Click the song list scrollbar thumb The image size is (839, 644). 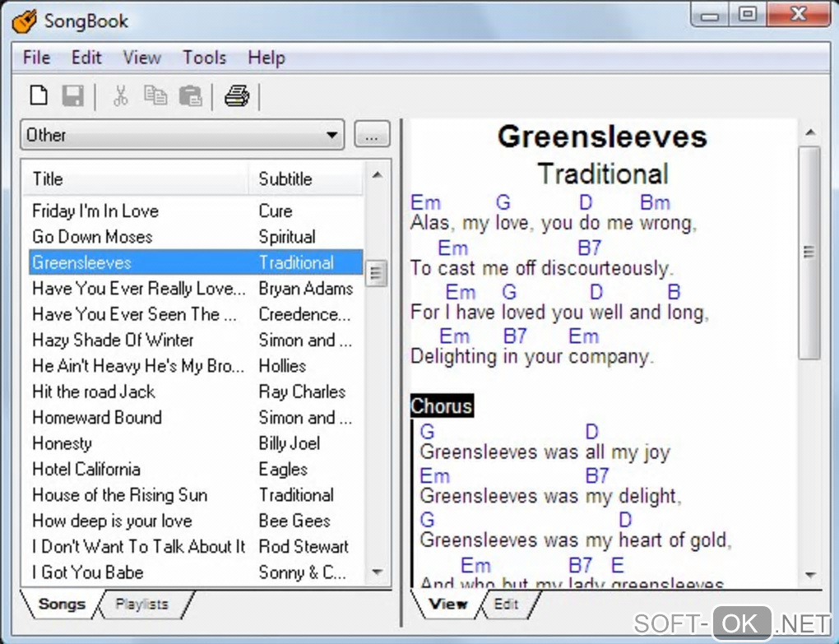point(377,273)
